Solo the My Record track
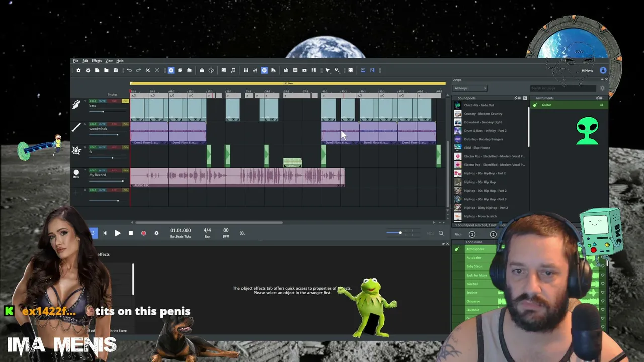Image resolution: width=644 pixels, height=362 pixels. pos(93,170)
